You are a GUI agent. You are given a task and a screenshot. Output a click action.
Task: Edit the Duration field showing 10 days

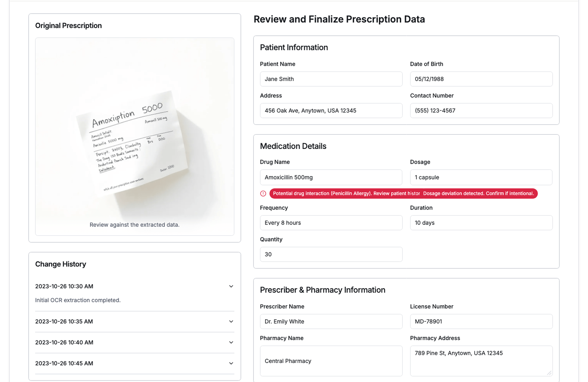pos(481,223)
